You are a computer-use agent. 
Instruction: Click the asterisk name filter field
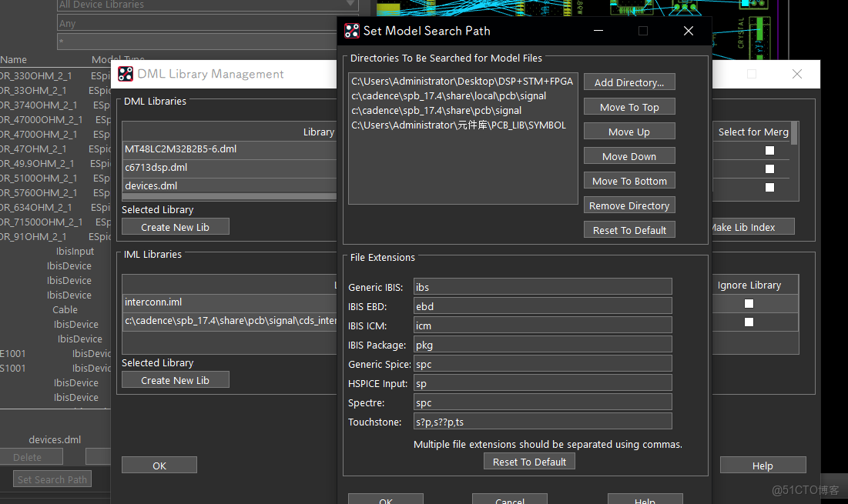(x=197, y=42)
